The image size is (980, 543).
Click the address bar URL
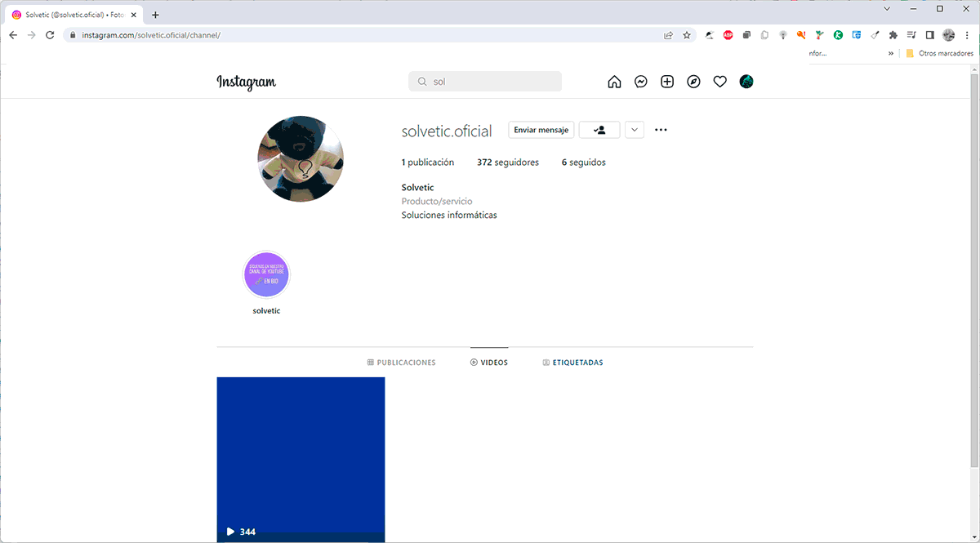[x=151, y=35]
